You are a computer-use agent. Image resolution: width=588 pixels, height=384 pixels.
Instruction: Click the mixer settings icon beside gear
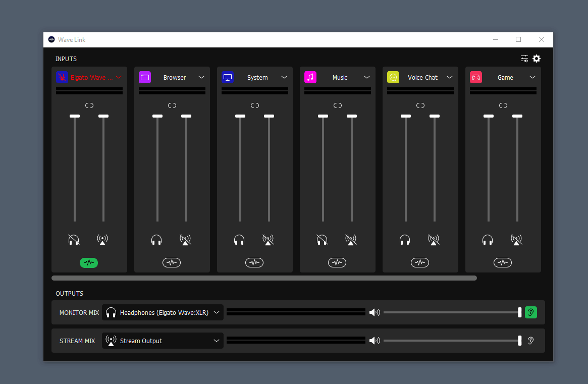pos(524,59)
